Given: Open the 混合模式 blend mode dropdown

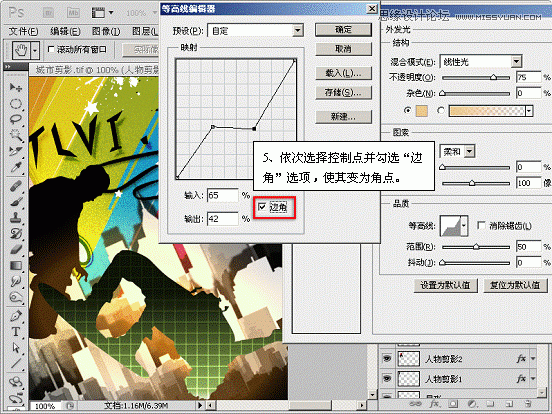Looking at the screenshot, I should (x=516, y=62).
